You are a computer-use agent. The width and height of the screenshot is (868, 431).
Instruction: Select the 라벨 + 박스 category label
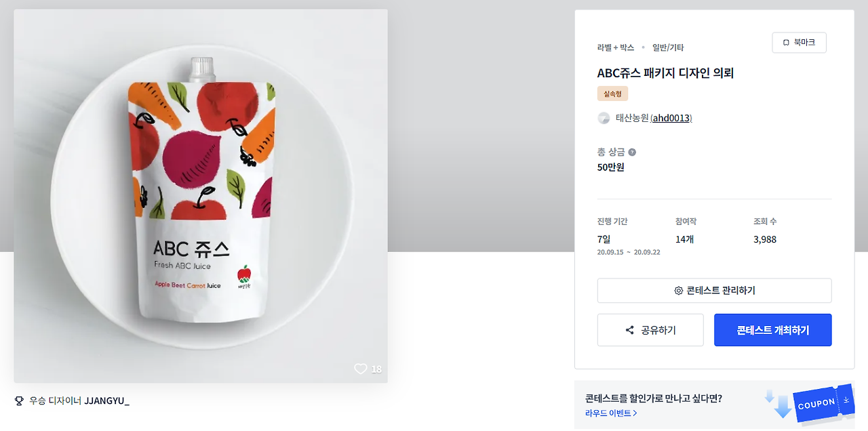click(616, 47)
